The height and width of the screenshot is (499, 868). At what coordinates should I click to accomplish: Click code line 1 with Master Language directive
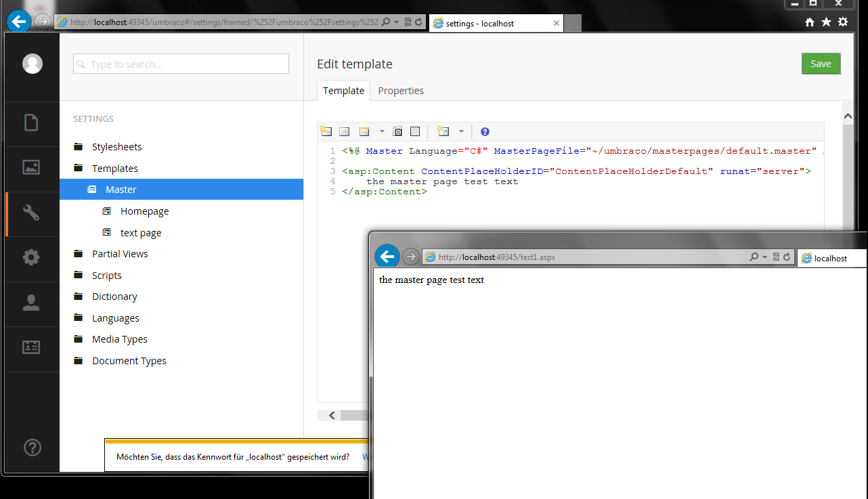(583, 151)
